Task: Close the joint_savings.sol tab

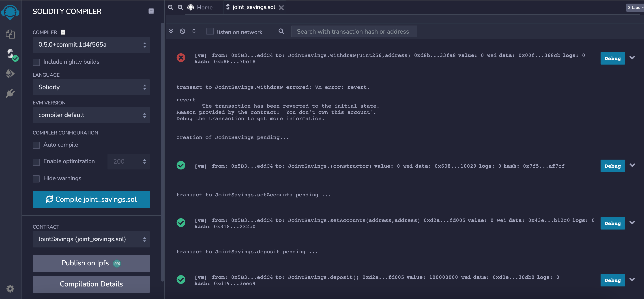Action: coord(281,8)
